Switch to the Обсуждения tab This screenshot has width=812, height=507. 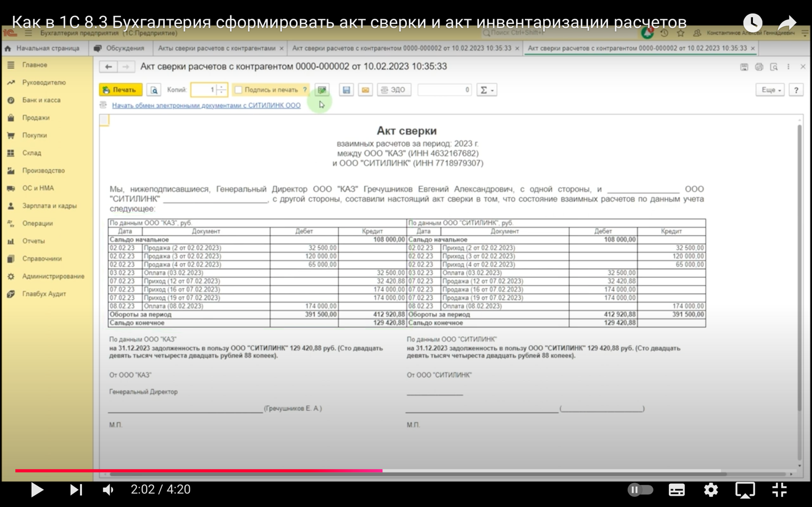[x=120, y=48]
